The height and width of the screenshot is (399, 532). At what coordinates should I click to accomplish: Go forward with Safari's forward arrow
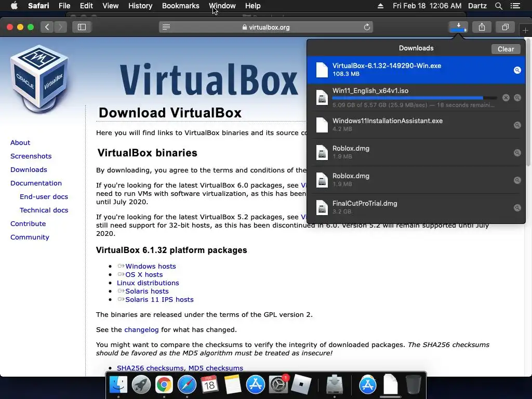point(60,27)
